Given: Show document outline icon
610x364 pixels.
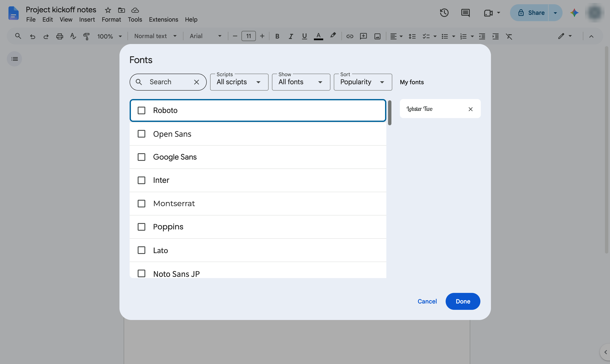Looking at the screenshot, I should point(14,59).
